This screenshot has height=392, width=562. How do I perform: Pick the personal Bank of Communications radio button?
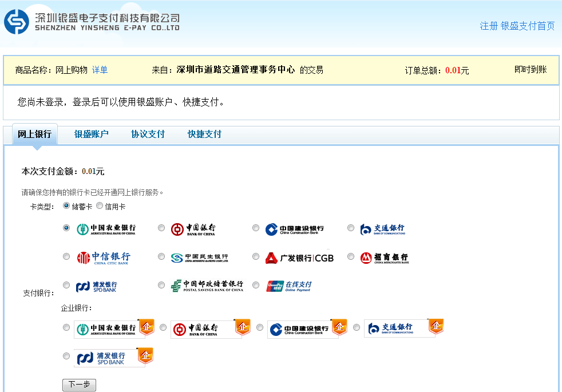point(351,228)
